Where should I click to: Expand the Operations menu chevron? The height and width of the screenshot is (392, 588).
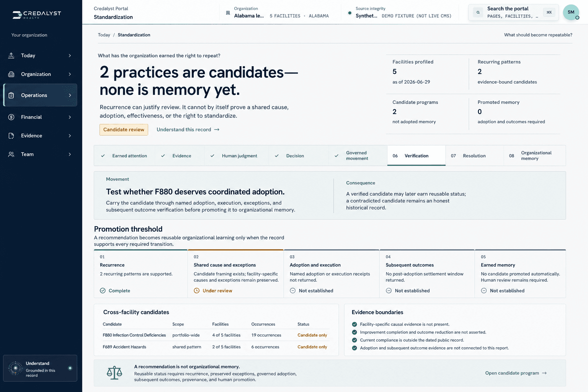click(x=70, y=95)
